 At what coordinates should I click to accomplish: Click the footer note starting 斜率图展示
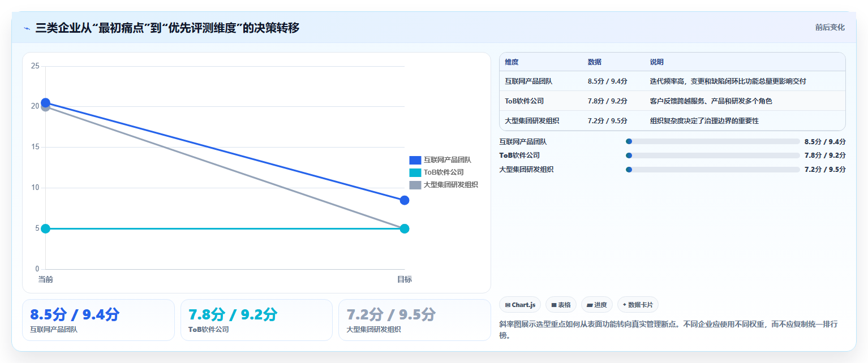tap(669, 330)
